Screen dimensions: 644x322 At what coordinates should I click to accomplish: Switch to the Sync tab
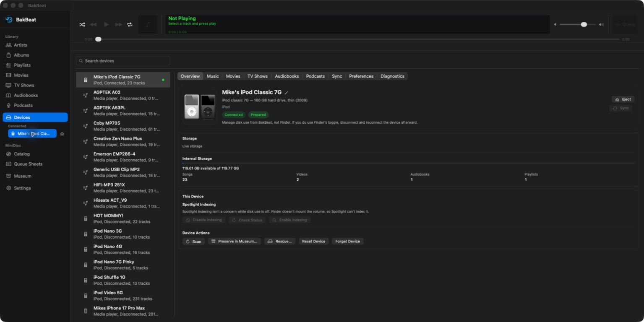(x=337, y=76)
